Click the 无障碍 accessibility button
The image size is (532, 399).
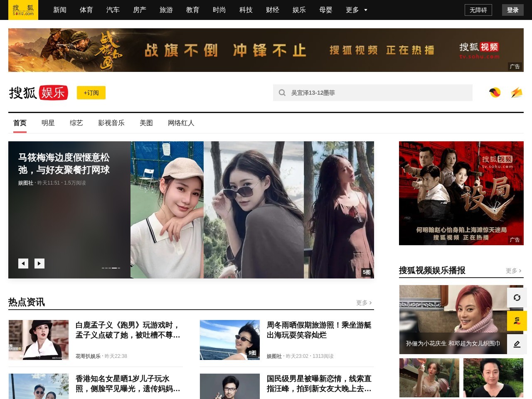pos(478,10)
